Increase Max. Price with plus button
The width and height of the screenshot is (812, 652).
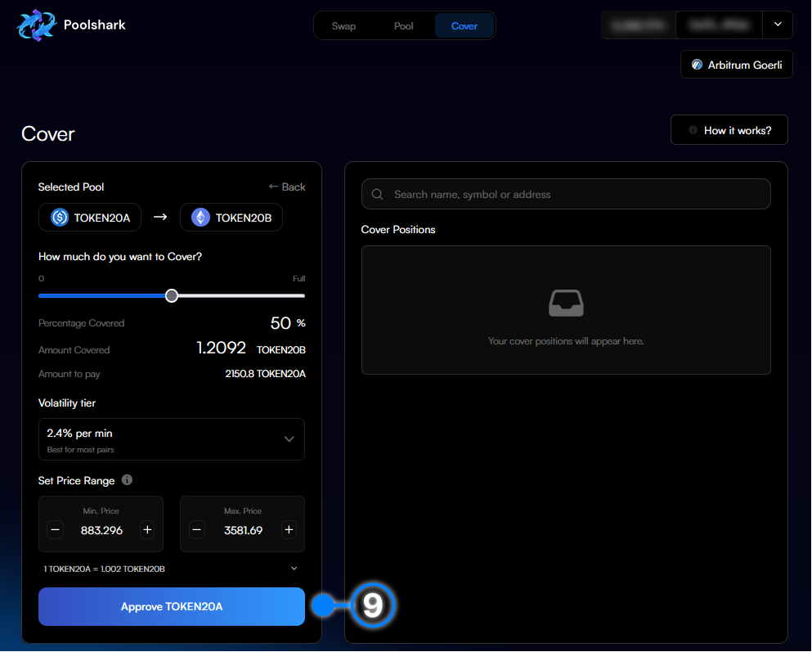tap(289, 530)
